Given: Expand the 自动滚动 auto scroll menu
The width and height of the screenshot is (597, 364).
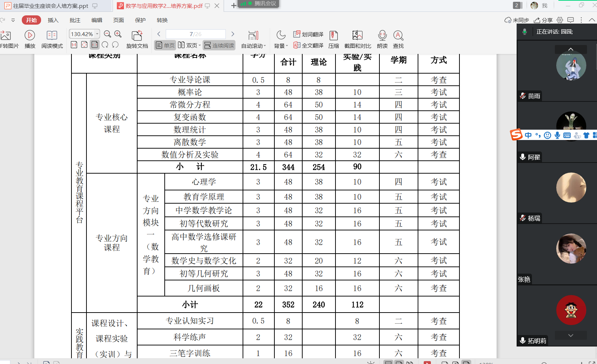Looking at the screenshot, I should point(265,46).
